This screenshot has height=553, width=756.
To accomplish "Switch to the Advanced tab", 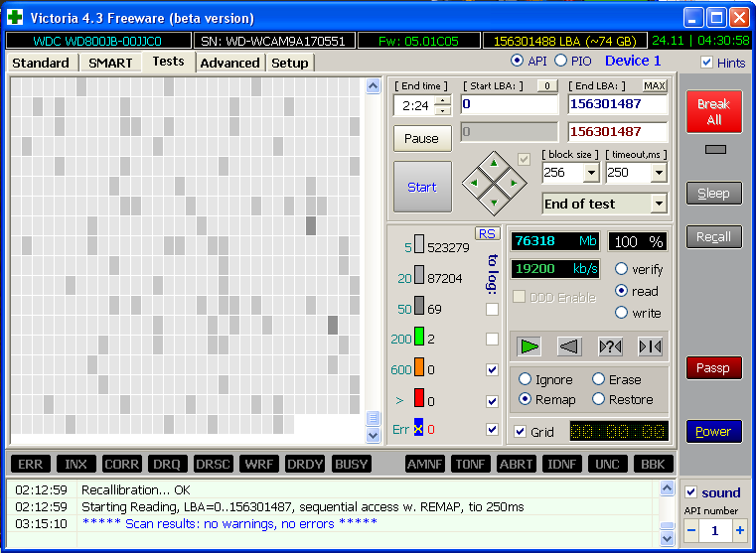I will point(230,63).
